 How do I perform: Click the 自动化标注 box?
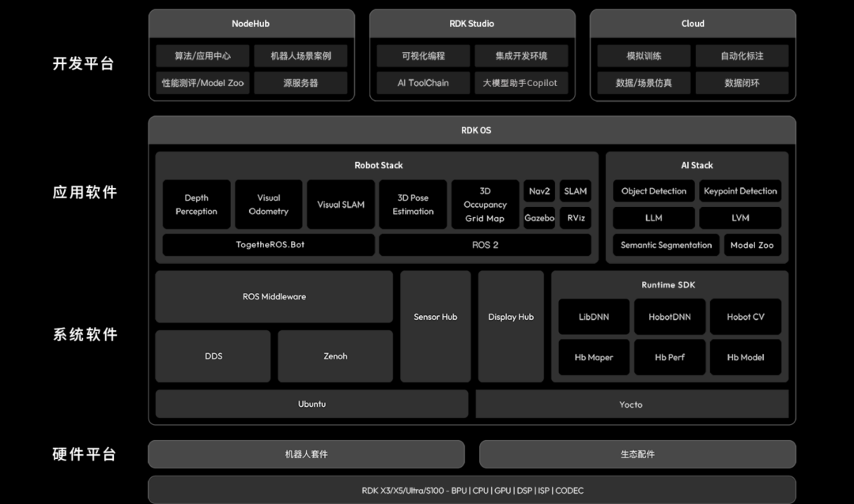click(742, 55)
